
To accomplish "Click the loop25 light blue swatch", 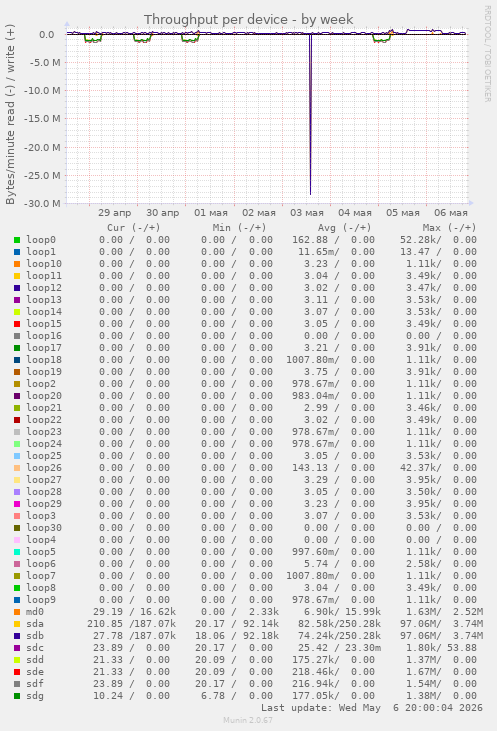I will tap(17, 456).
